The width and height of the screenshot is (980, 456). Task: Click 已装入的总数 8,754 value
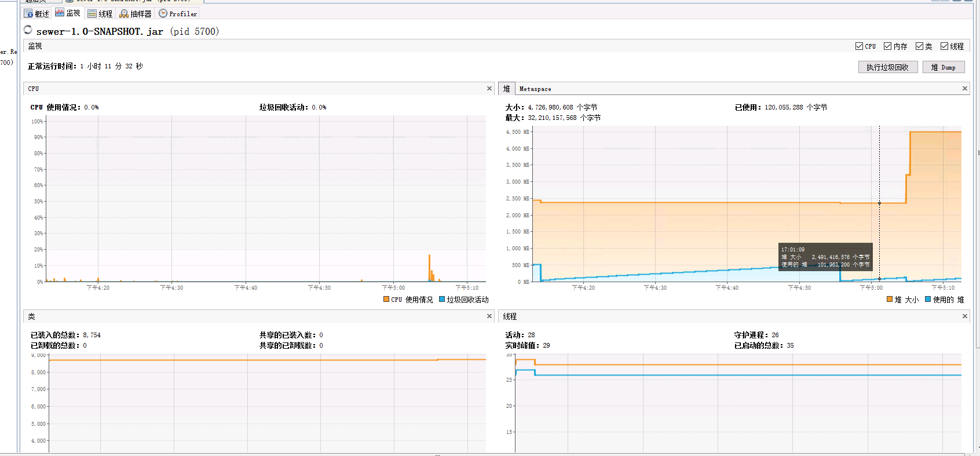pyautogui.click(x=92, y=335)
